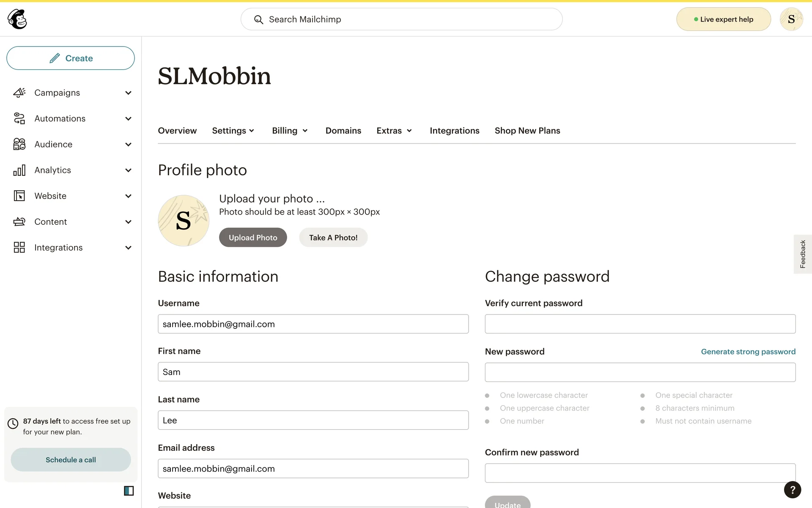
Task: Click the Content icon in sidebar
Action: (x=19, y=222)
